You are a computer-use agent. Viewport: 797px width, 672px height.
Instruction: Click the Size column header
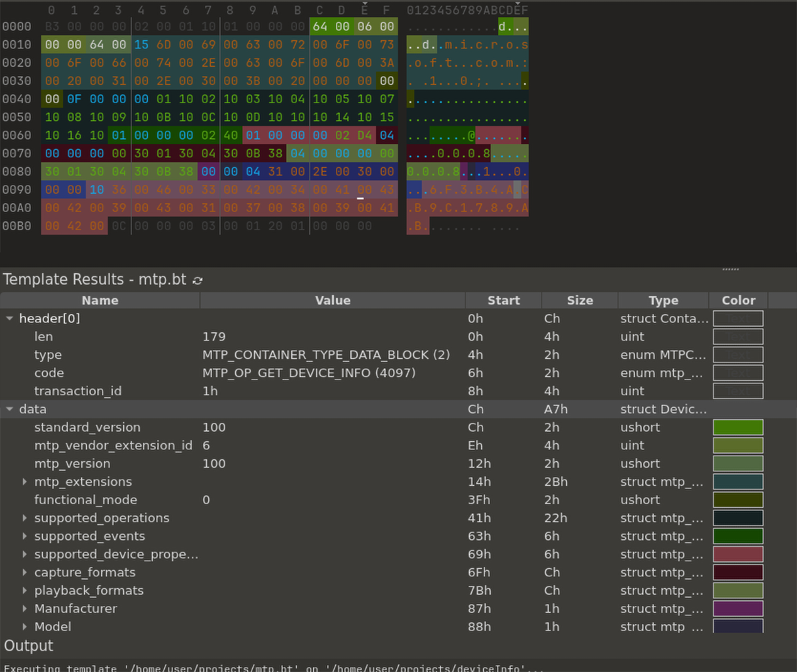tap(580, 300)
